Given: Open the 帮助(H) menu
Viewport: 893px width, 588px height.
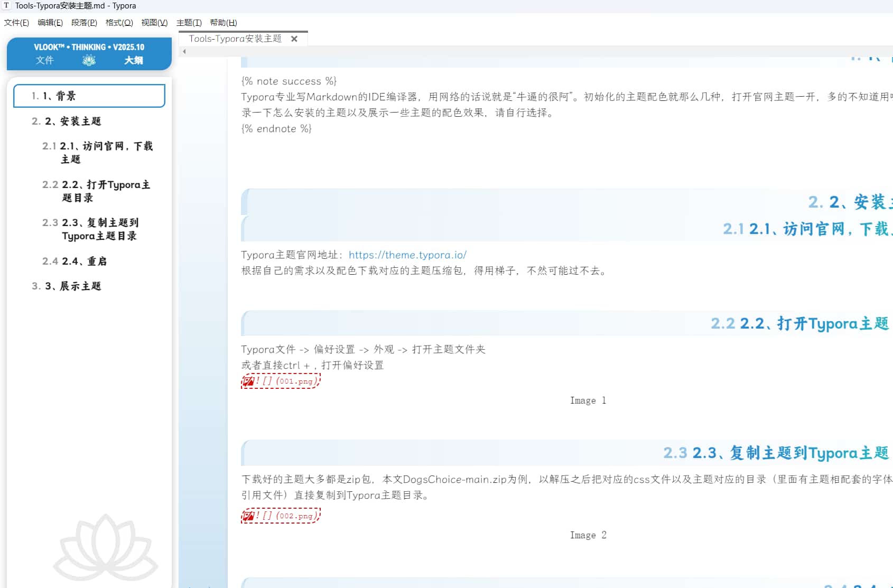Looking at the screenshot, I should 223,23.
